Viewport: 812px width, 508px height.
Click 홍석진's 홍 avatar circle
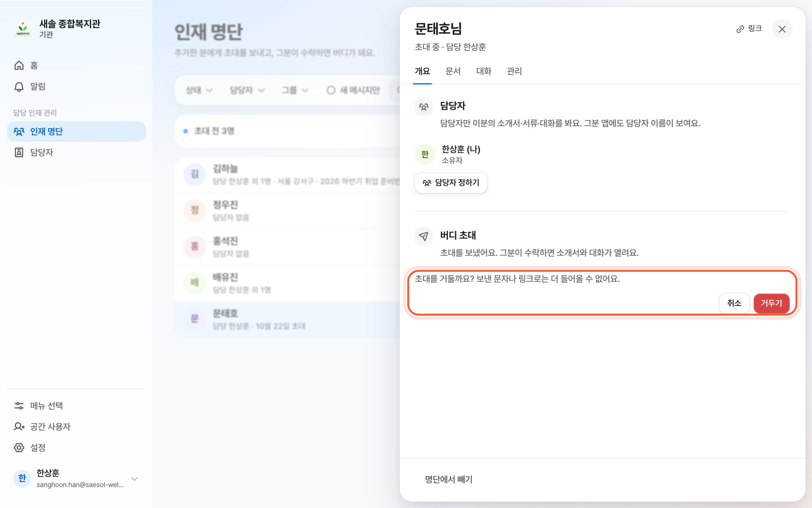[195, 247]
